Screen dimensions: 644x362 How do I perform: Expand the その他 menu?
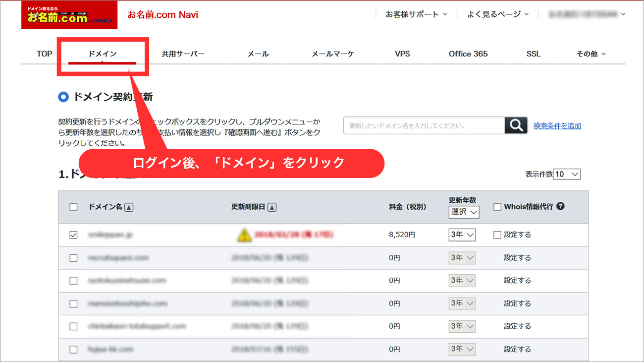591,54
